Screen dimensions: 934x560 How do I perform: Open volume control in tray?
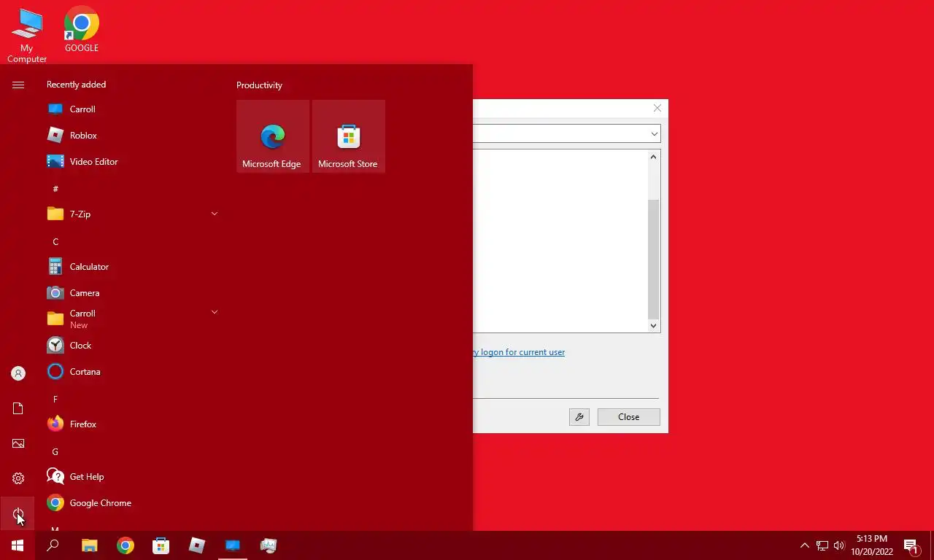point(839,545)
